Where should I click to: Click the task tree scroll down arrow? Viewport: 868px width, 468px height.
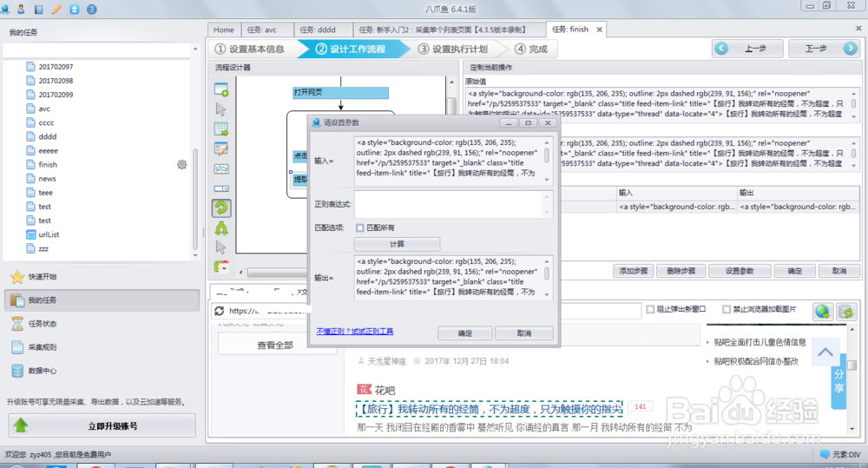click(x=195, y=255)
